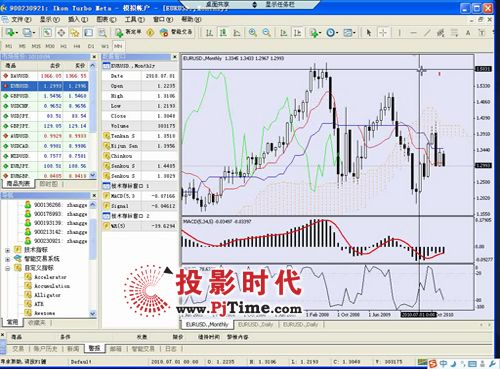Select the crosshair cursor tool
Viewport: 500px width, 369px height.
click(x=383, y=32)
